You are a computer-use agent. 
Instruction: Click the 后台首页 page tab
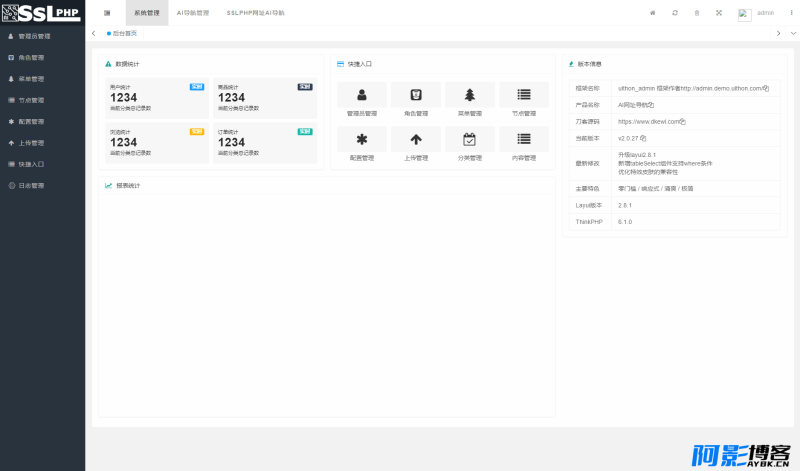click(x=122, y=33)
